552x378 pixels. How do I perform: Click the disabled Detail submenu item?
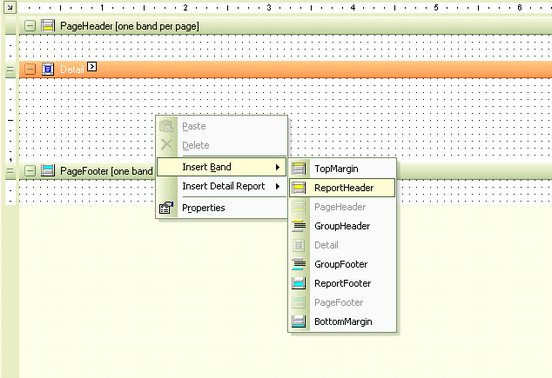click(342, 245)
